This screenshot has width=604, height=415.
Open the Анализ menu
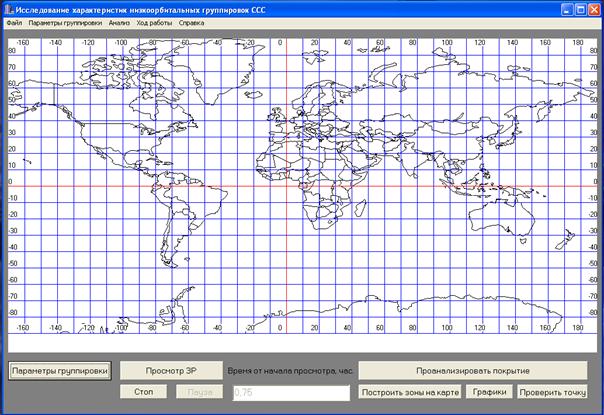pos(119,22)
